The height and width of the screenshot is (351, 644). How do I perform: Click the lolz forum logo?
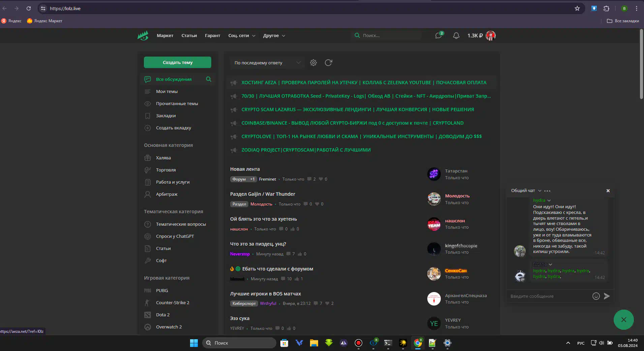pyautogui.click(x=143, y=36)
